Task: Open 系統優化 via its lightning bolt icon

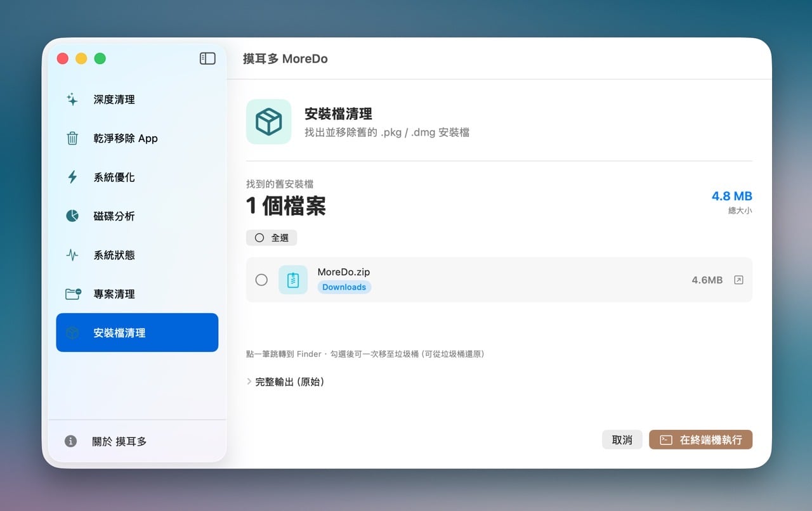Action: tap(72, 178)
